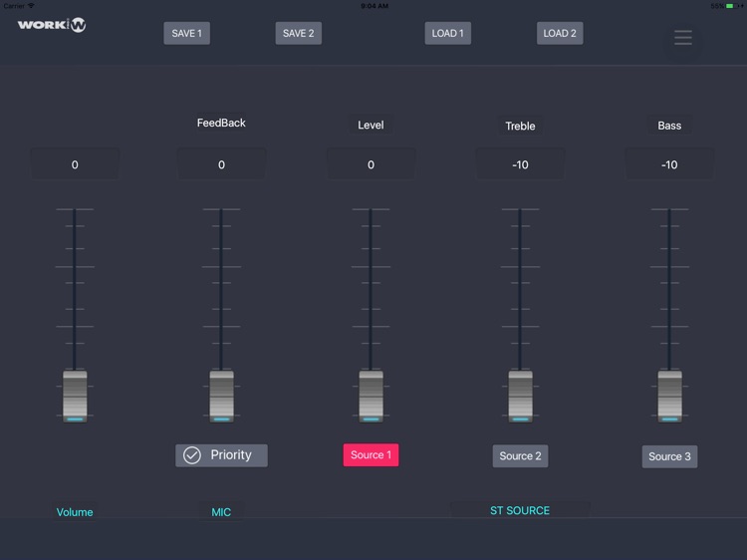747x560 pixels.
Task: Click the Carrier status text
Action: pyautogui.click(x=14, y=6)
